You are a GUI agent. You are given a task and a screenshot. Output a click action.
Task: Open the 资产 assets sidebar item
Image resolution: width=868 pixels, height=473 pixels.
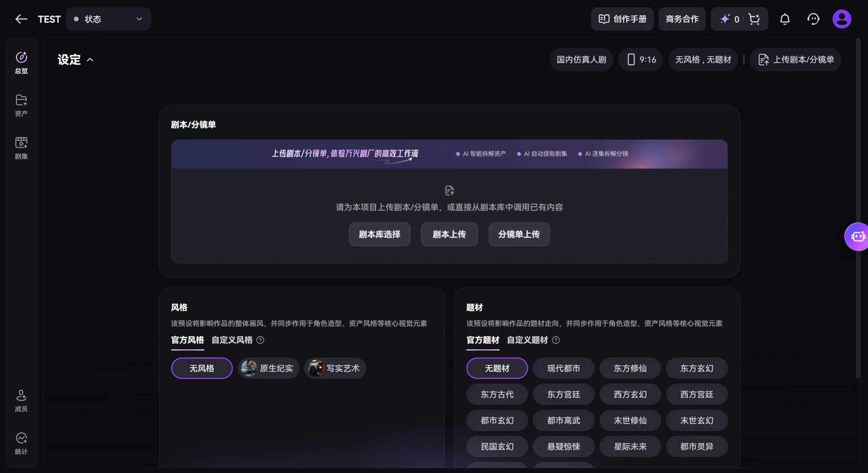[x=21, y=105]
